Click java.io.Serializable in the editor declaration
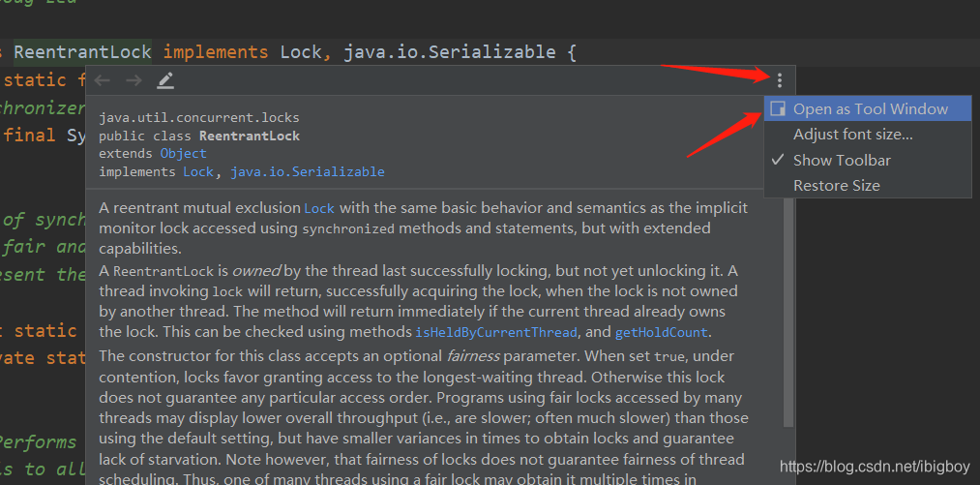 tap(450, 51)
